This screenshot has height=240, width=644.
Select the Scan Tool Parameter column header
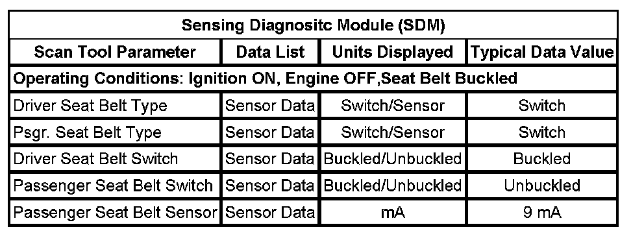pos(115,52)
